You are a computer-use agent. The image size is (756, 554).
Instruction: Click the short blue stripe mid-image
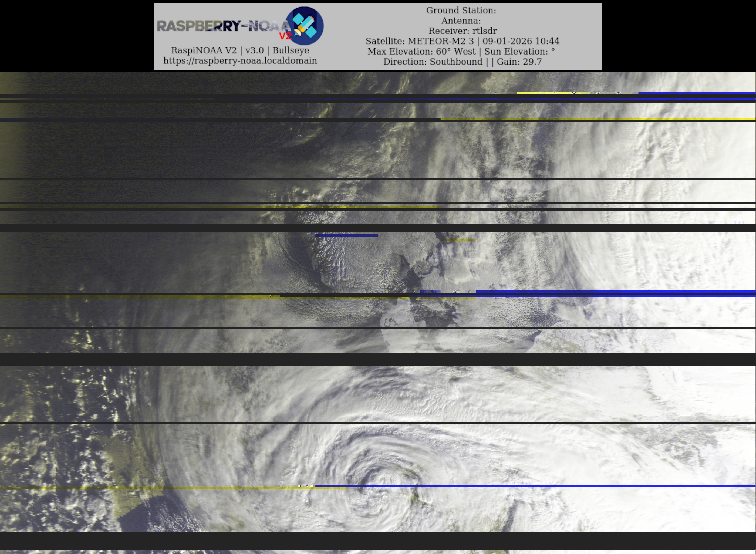(x=346, y=235)
